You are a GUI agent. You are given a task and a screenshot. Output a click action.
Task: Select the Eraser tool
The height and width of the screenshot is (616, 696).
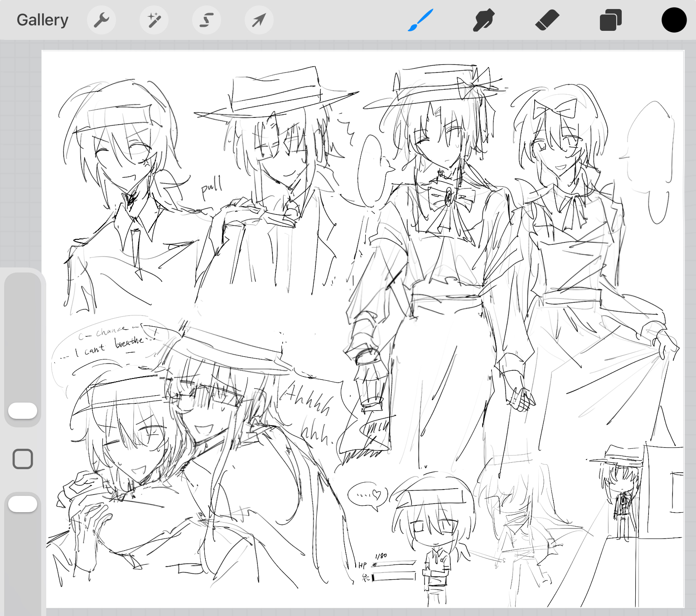pos(547,20)
